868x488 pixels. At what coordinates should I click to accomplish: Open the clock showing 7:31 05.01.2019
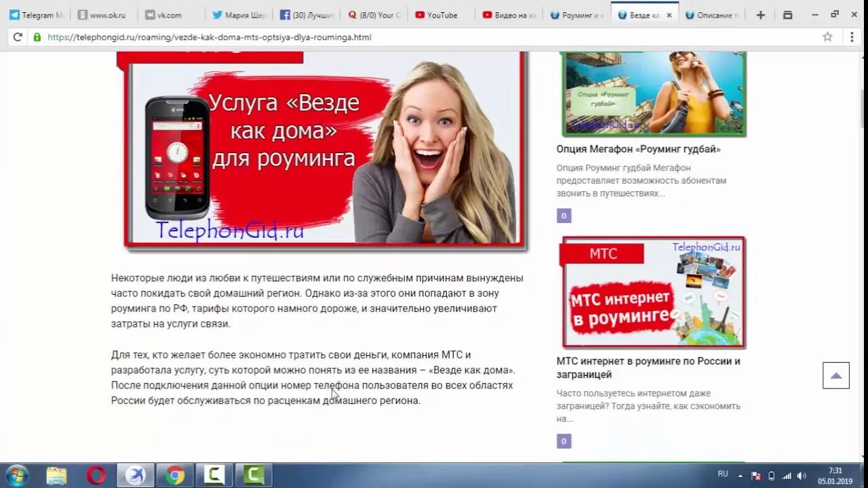pos(835,476)
